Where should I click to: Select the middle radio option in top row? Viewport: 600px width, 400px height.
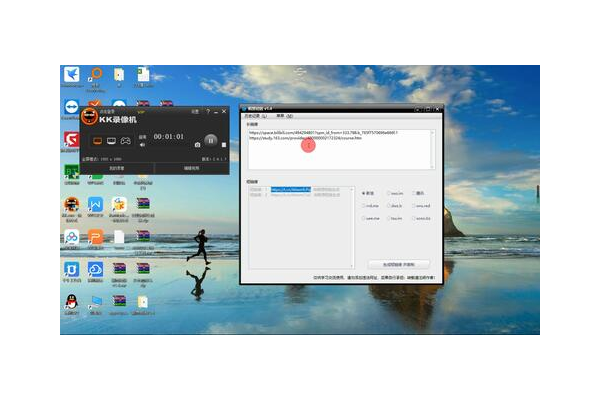pyautogui.click(x=389, y=193)
